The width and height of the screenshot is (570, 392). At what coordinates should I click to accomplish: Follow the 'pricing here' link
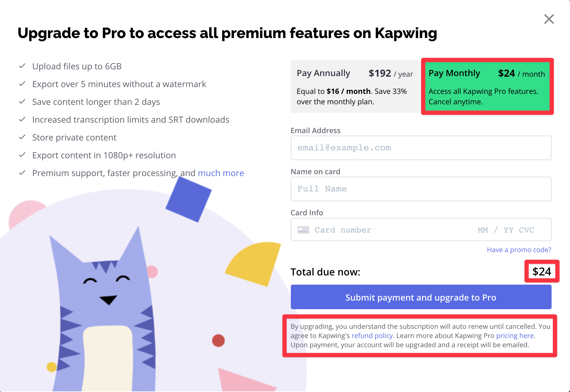[515, 336]
